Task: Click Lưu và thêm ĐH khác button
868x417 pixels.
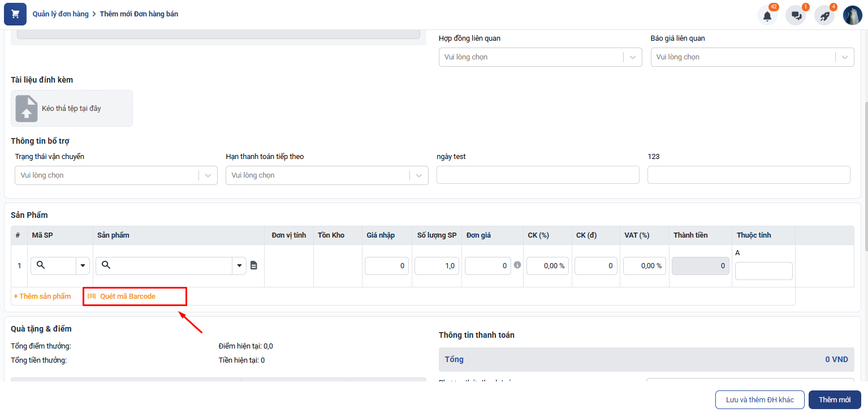Action: (x=759, y=399)
